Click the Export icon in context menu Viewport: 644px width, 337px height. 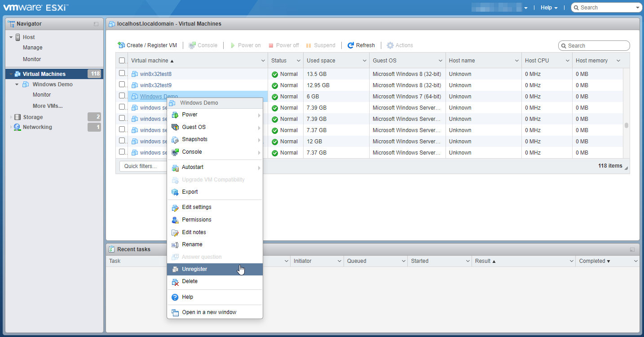click(175, 192)
